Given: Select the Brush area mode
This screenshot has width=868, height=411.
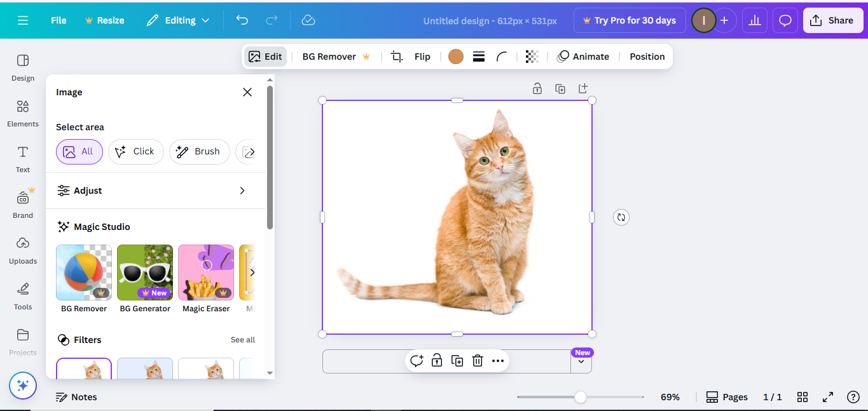Looking at the screenshot, I should [199, 151].
